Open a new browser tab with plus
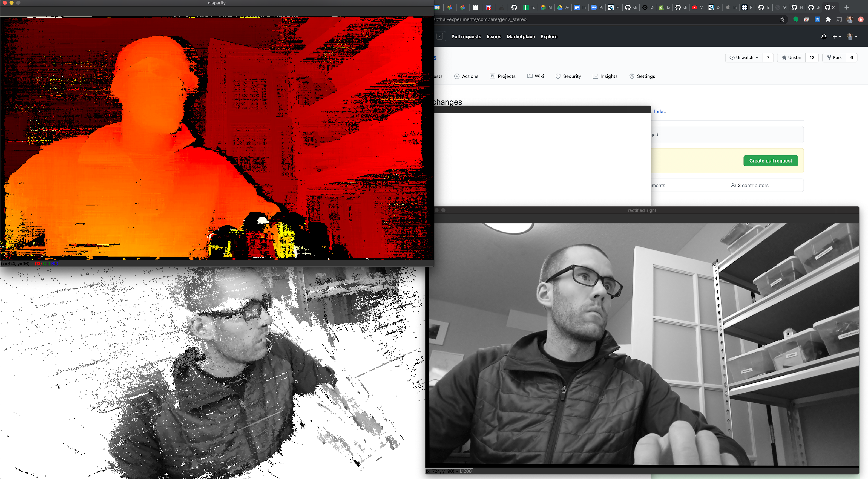The height and width of the screenshot is (479, 868). coord(846,7)
